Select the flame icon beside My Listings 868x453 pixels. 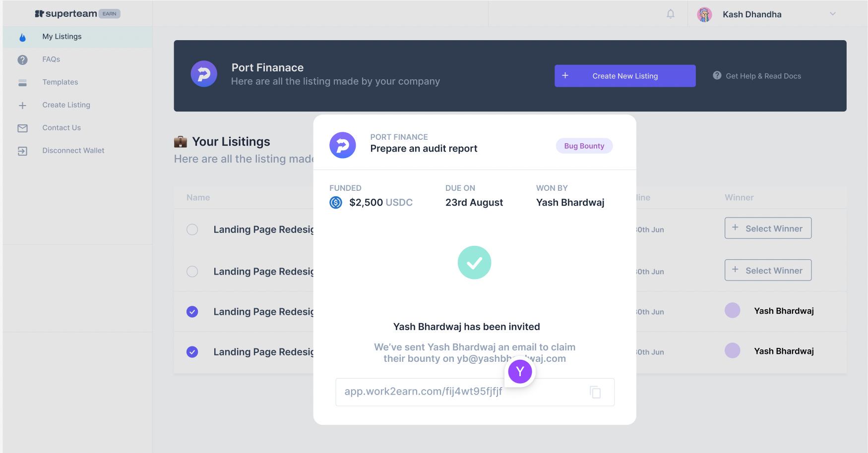22,36
